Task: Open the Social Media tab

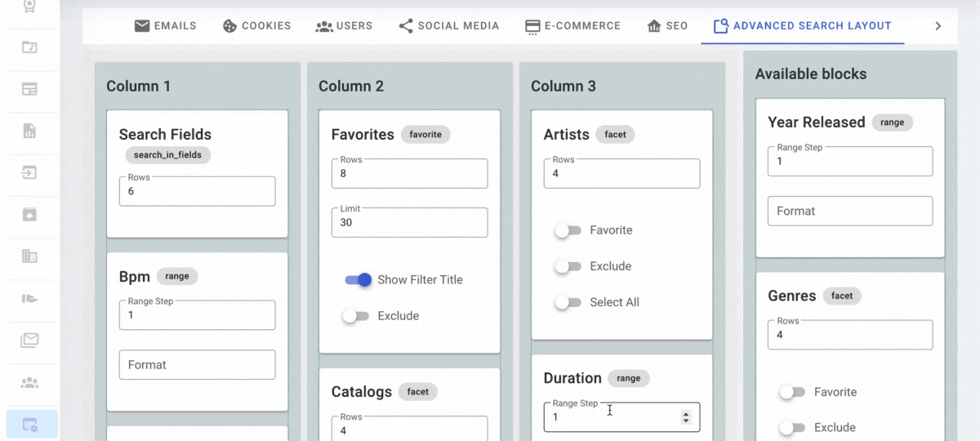Action: tap(448, 26)
